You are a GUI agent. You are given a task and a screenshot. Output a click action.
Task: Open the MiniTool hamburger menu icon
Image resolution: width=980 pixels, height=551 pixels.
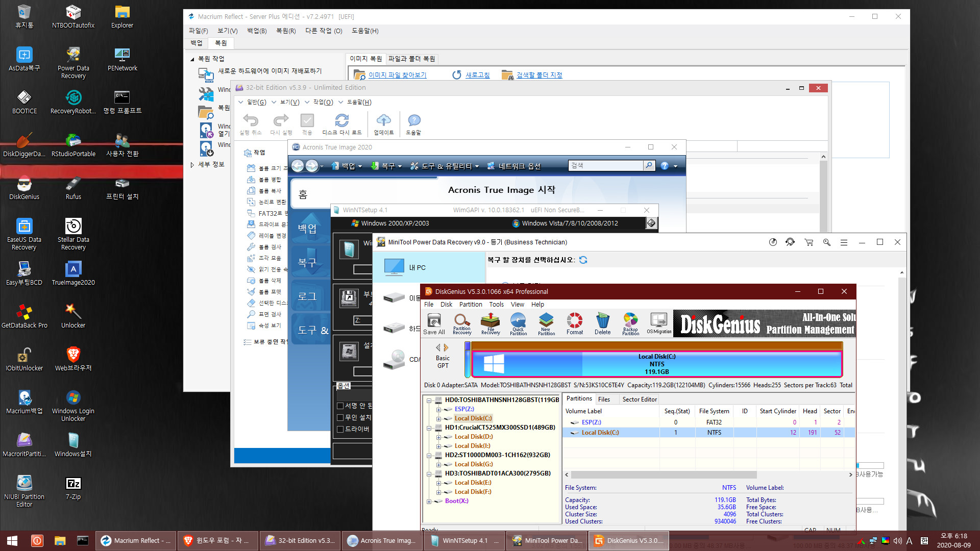(x=844, y=242)
